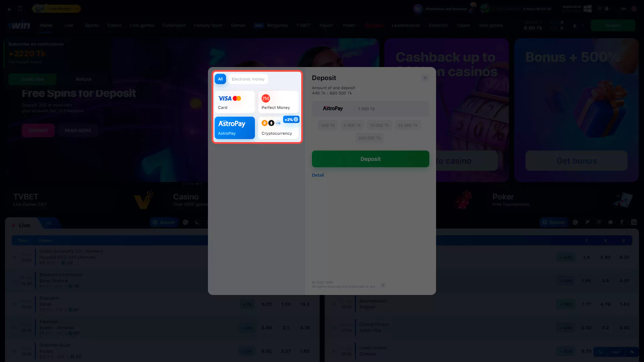Image resolution: width=644 pixels, height=362 pixels.
Task: Select the 500 Tk deposit amount
Action: click(x=328, y=125)
